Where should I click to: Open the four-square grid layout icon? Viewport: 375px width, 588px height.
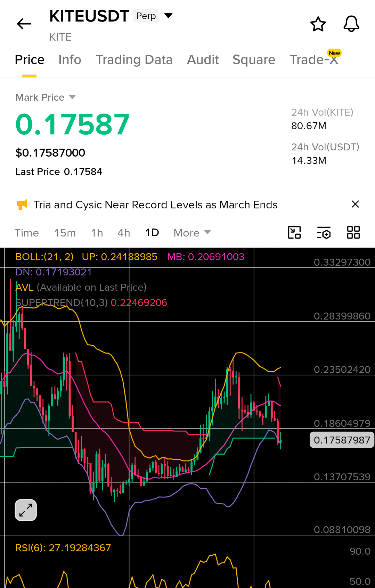pyautogui.click(x=353, y=232)
